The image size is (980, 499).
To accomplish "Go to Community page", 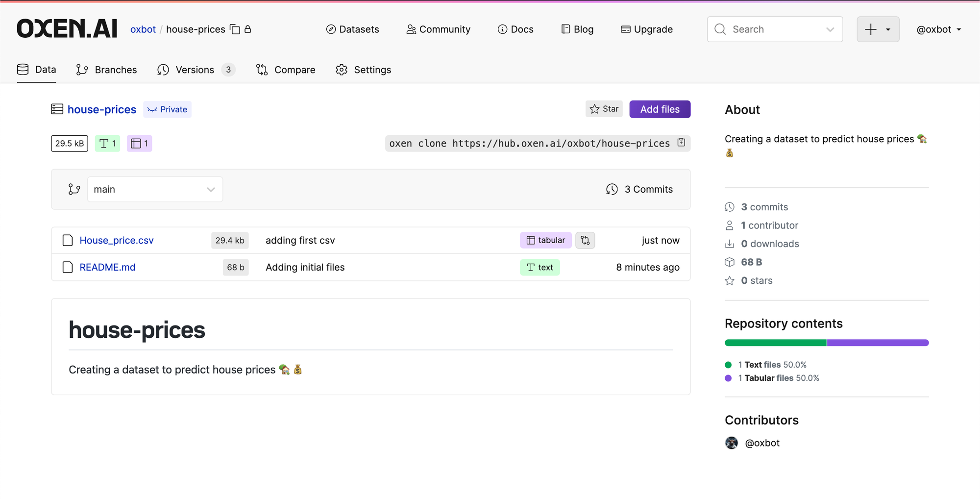I will pos(438,29).
